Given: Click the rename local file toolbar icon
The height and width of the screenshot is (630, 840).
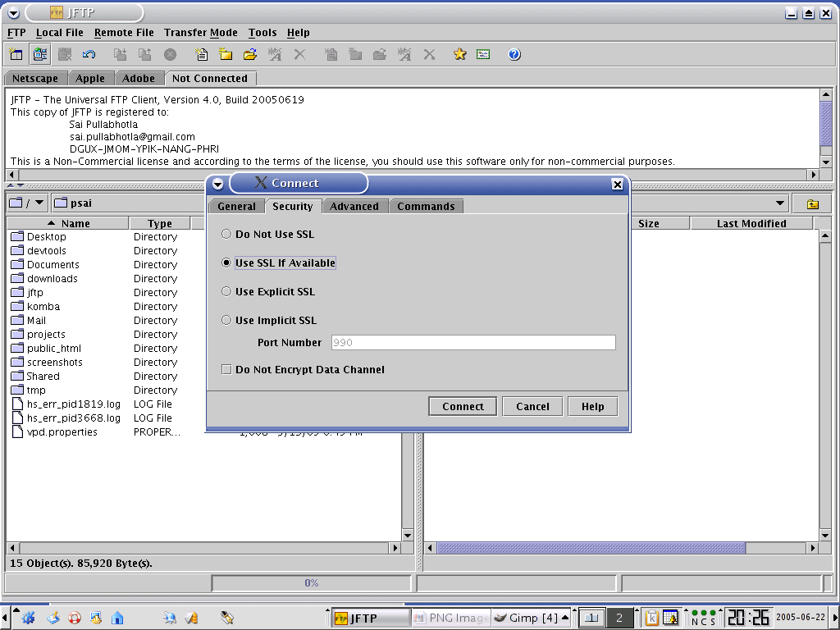Looking at the screenshot, I should pyautogui.click(x=275, y=54).
